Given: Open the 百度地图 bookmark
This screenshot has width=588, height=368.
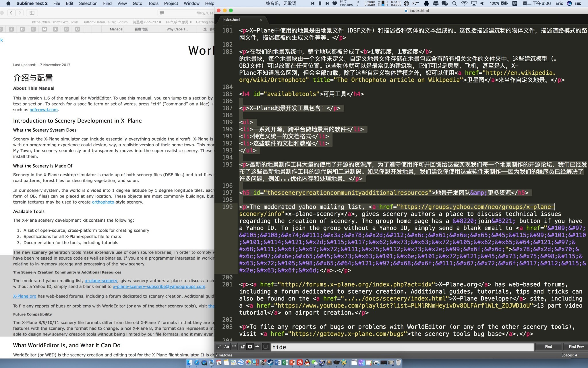Looking at the screenshot, I should pos(142,29).
